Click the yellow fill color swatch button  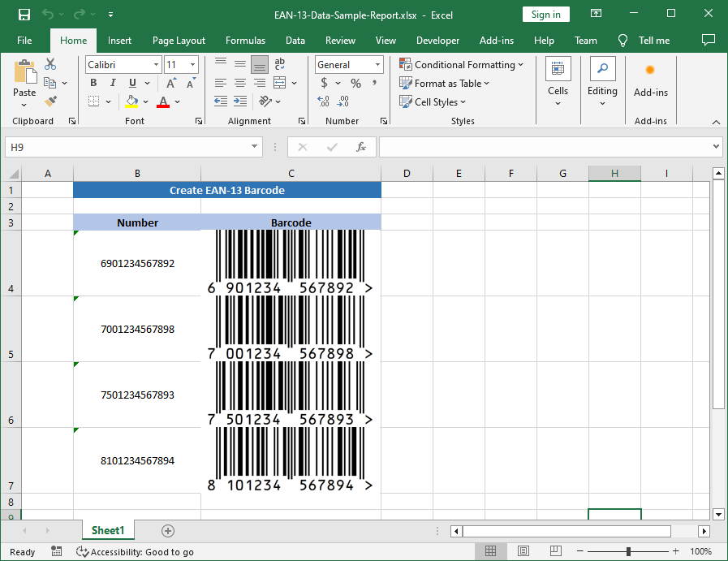point(131,101)
